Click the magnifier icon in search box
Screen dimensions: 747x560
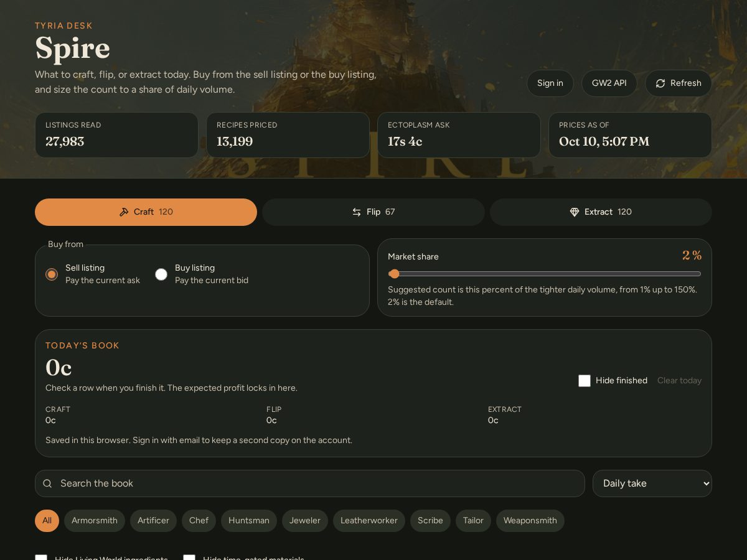(x=47, y=483)
